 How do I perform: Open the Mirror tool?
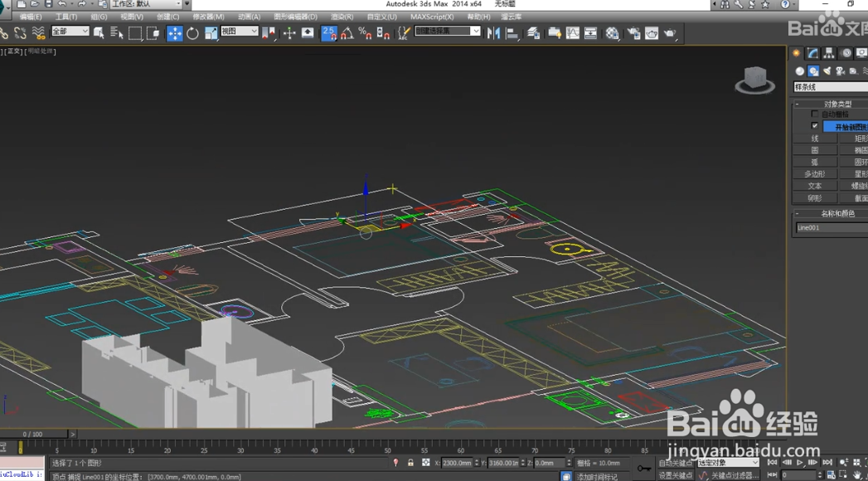pos(494,33)
